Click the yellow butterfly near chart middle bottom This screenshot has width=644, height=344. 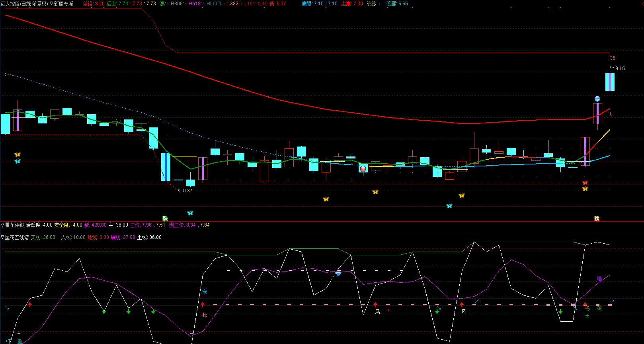[x=326, y=199]
